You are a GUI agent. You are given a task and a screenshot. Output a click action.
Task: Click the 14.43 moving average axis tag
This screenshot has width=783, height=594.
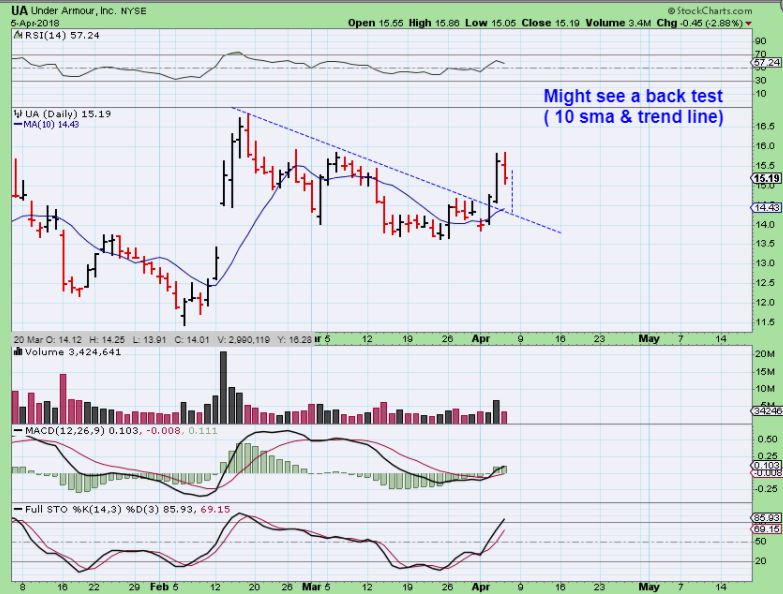click(767, 207)
